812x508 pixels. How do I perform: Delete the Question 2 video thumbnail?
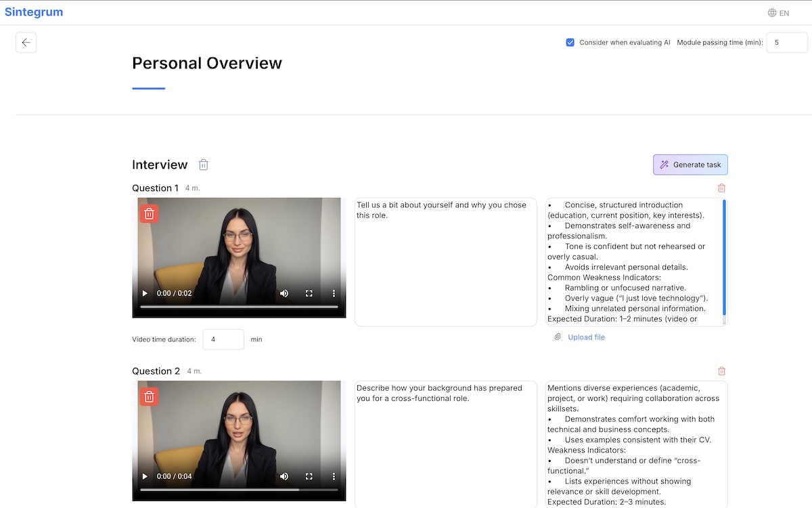148,396
